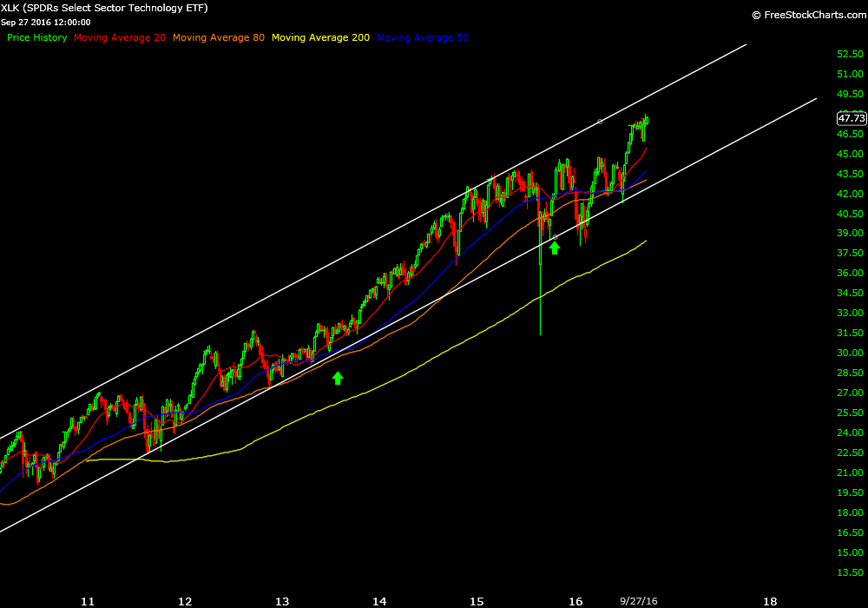The image size is (868, 608).
Task: Click the green up arrow below 2013 prices
Action: [338, 378]
